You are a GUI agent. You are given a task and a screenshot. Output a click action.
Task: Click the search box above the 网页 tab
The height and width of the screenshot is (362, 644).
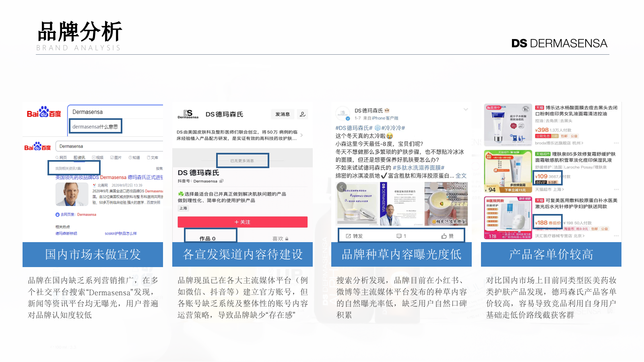(x=109, y=146)
